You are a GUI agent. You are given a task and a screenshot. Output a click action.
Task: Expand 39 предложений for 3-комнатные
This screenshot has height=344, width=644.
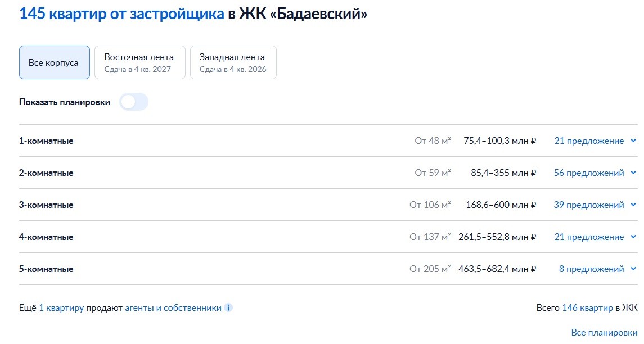[589, 205]
